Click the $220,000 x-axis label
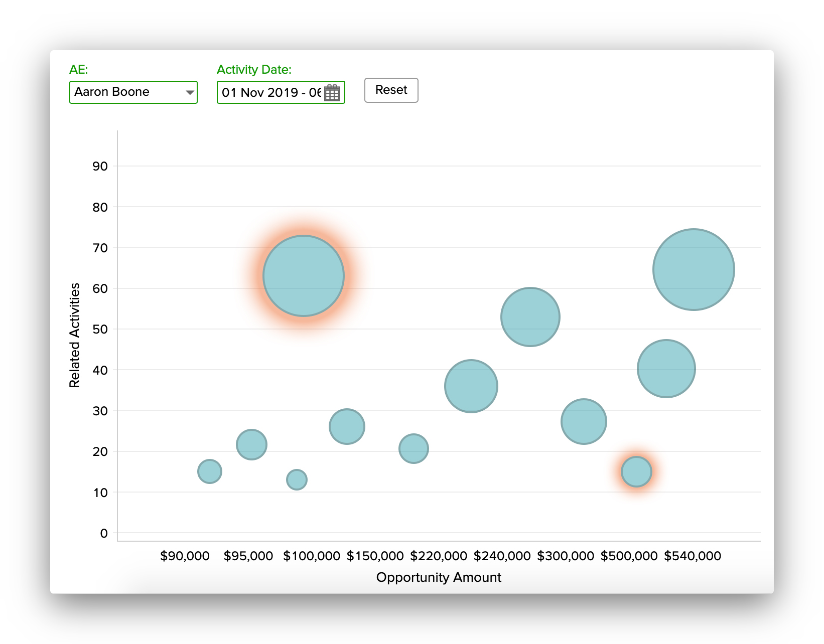This screenshot has width=824, height=644. pyautogui.click(x=439, y=556)
